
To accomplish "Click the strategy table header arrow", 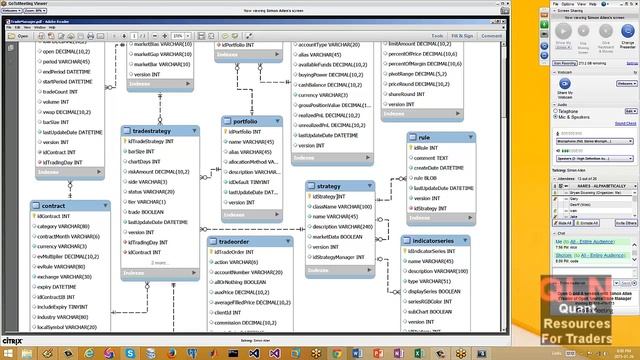I will [x=370, y=186].
